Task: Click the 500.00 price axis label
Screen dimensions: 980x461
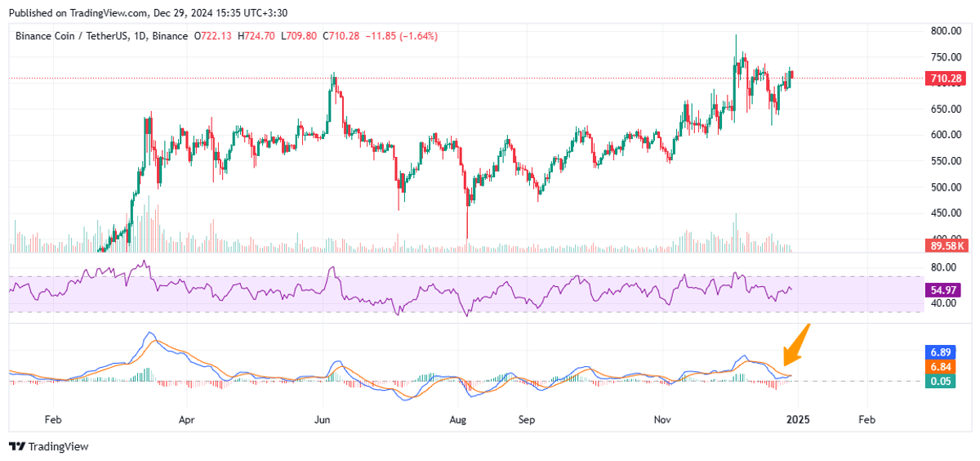Action: (x=944, y=187)
